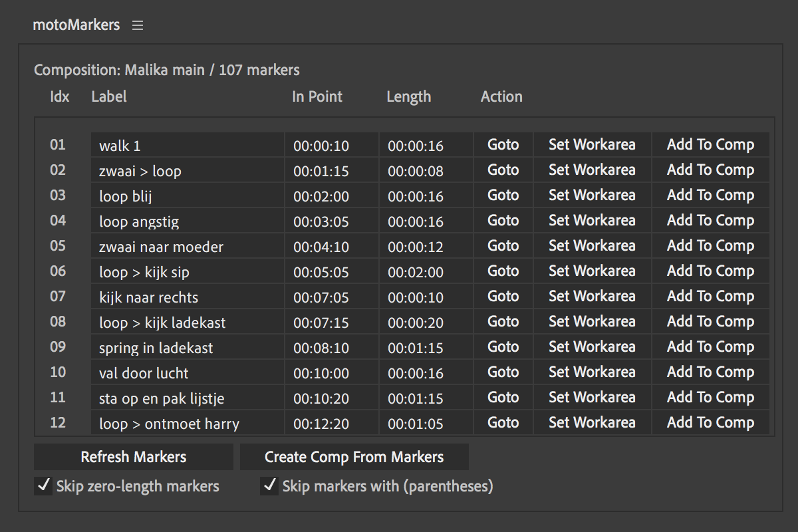The width and height of the screenshot is (798, 532).
Task: Click In Point value 00:12:20
Action: coord(332,423)
